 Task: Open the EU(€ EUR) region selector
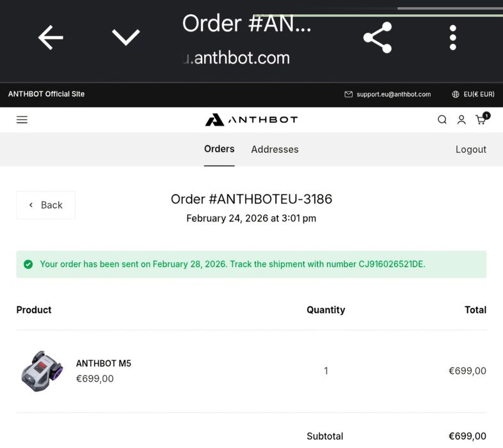pos(473,94)
